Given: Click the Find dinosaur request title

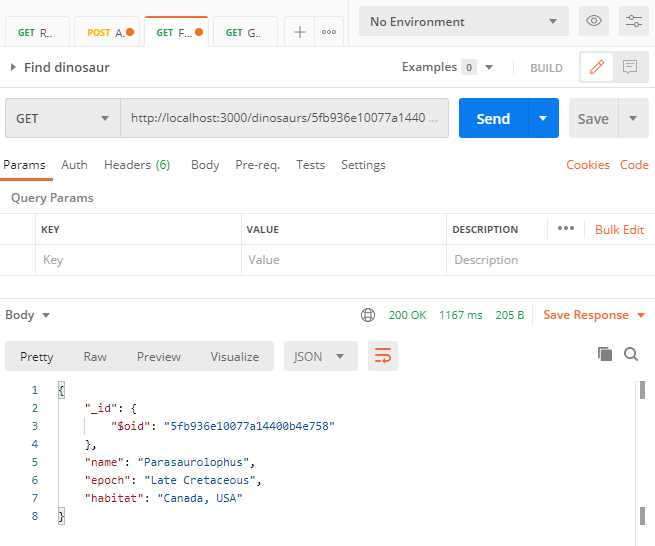Looking at the screenshot, I should (x=67, y=67).
